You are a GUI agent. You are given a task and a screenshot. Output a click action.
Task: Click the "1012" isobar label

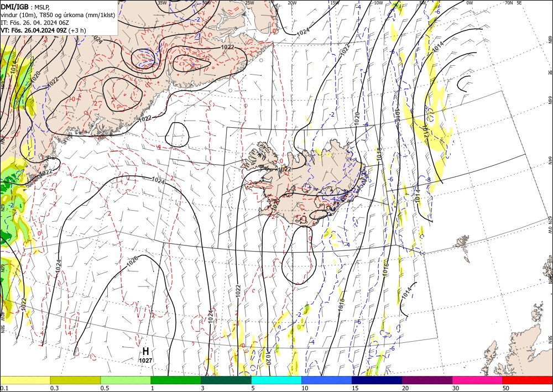[426, 131]
